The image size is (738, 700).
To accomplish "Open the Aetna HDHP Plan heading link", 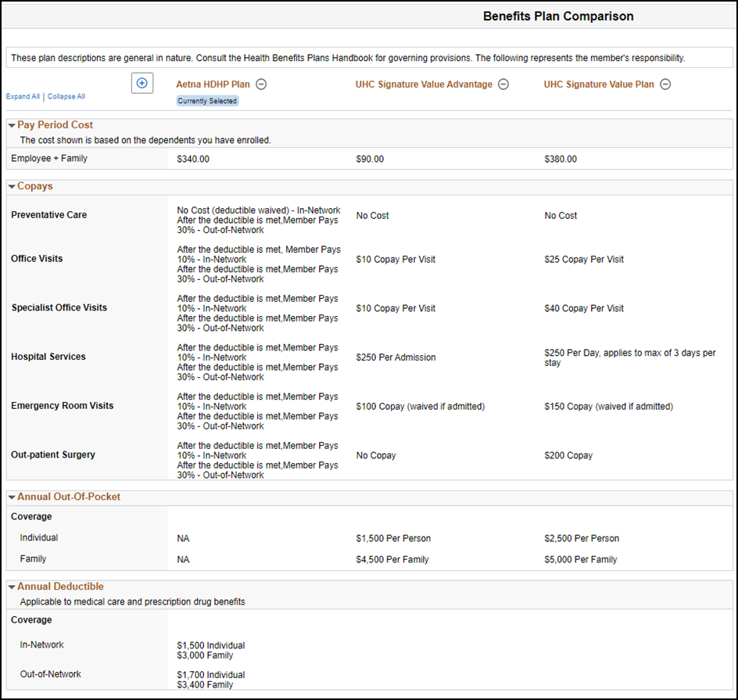I will [213, 84].
